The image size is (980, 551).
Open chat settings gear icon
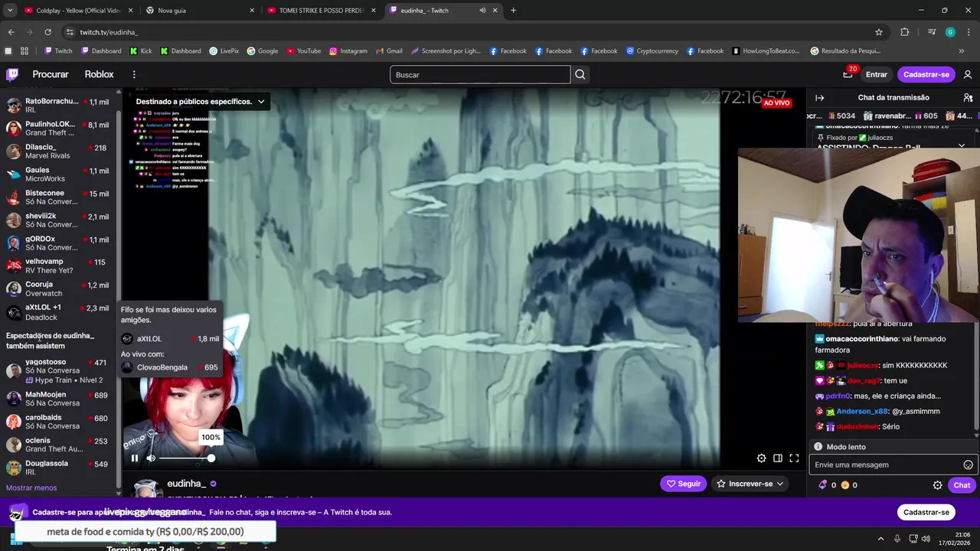click(x=937, y=485)
